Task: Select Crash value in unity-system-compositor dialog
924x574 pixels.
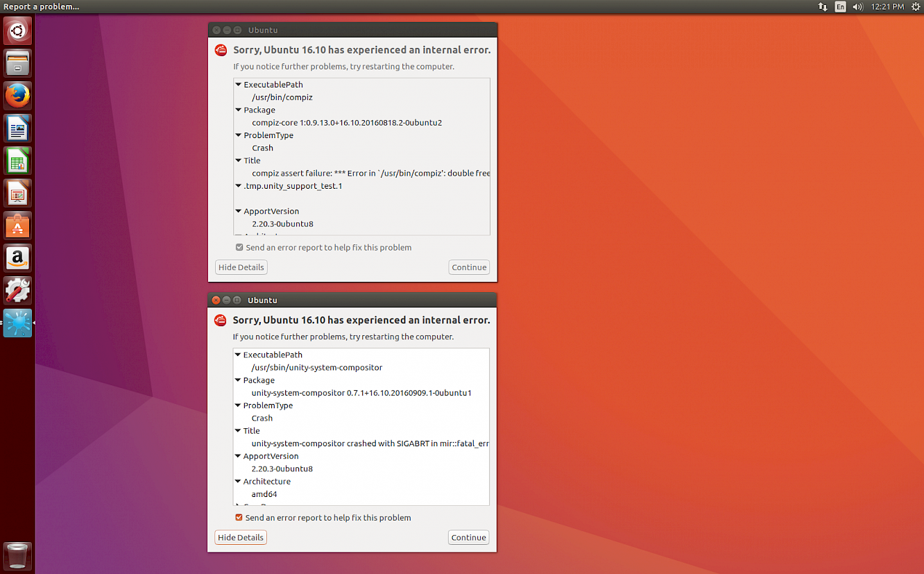Action: click(x=262, y=418)
